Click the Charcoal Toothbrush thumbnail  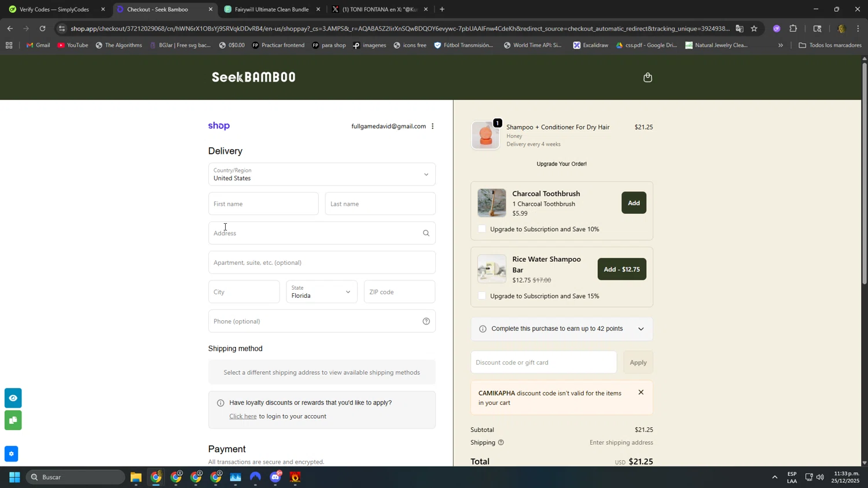(x=492, y=203)
